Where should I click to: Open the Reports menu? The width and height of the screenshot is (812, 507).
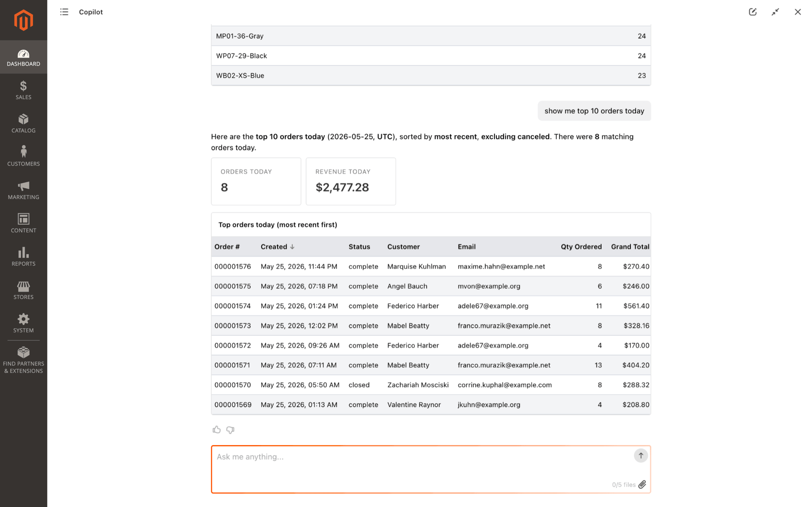pos(23,257)
